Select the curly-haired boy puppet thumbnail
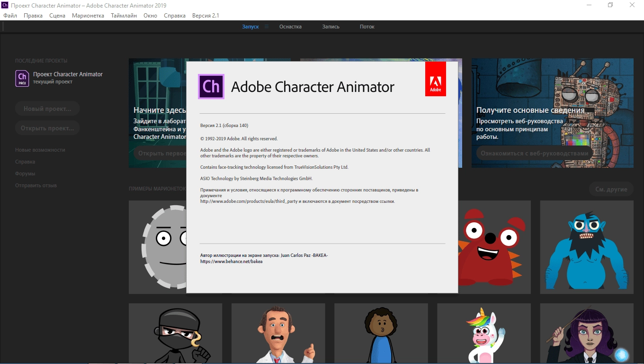Screen dimensions: 644x364 pos(381,334)
